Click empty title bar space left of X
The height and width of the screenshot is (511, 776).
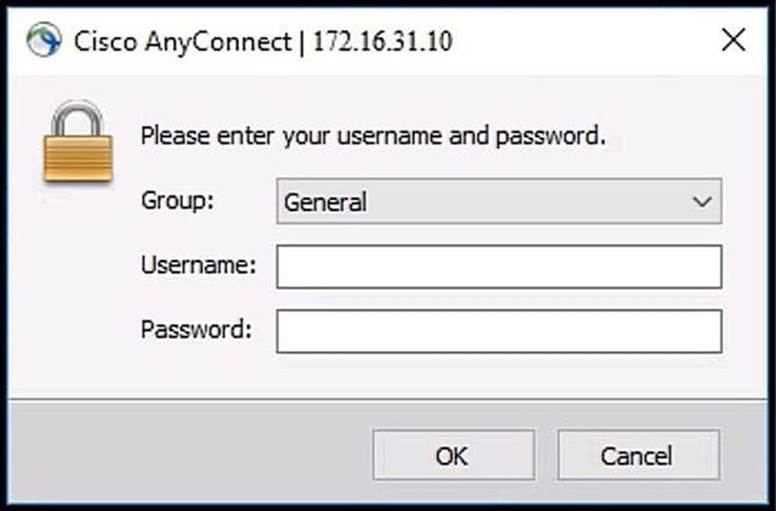coord(600,40)
